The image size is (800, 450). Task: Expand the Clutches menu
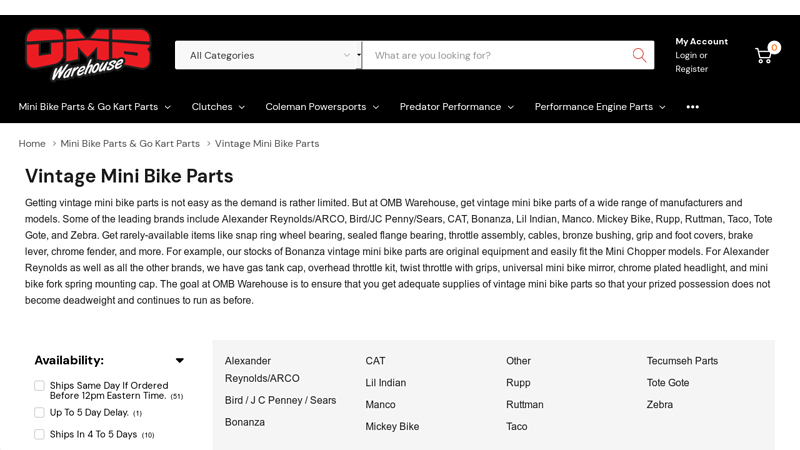(x=218, y=107)
